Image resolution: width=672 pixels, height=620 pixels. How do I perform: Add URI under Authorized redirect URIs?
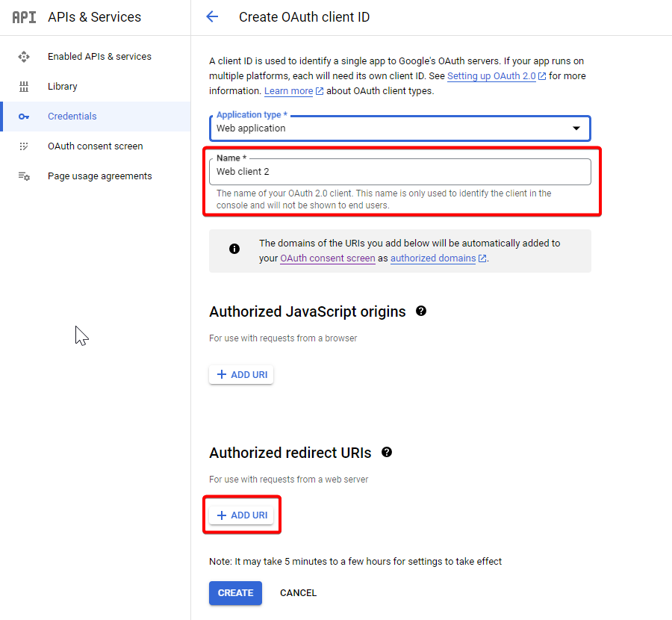[x=241, y=515]
